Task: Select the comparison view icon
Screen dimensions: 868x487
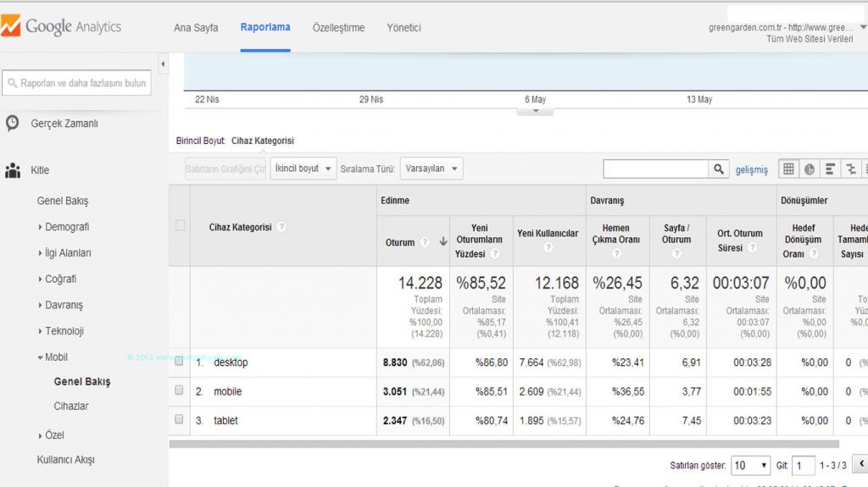Action: (x=851, y=169)
